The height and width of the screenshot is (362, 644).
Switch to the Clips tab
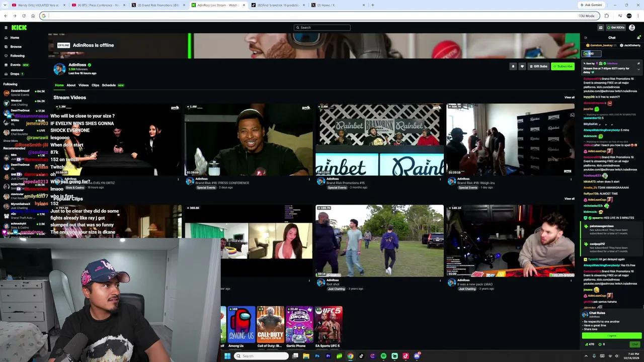pos(95,85)
